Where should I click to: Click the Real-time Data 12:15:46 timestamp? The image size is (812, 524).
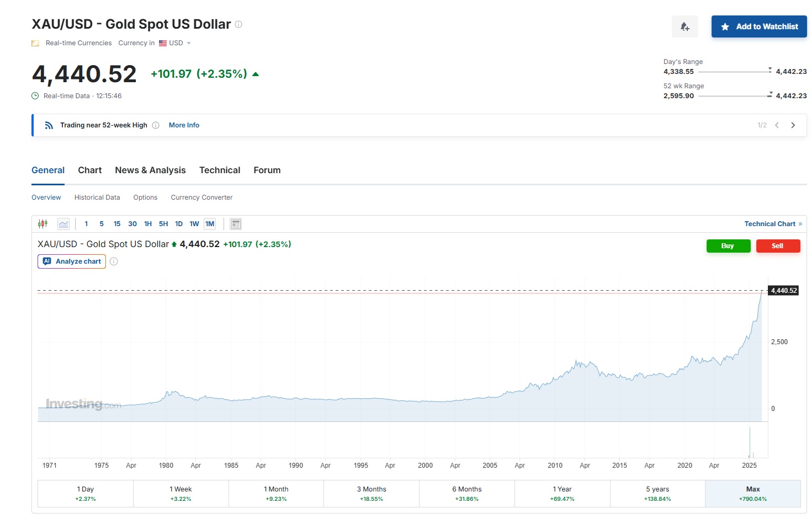tap(83, 96)
